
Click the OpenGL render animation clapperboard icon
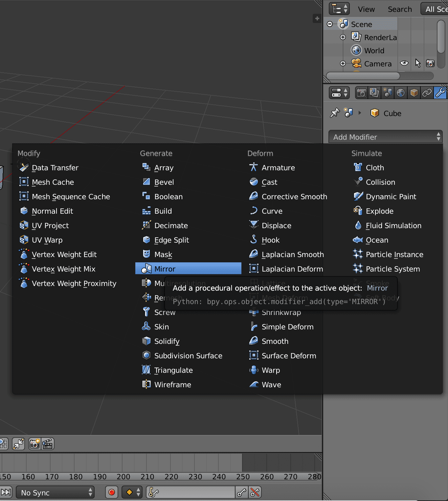coord(48,444)
